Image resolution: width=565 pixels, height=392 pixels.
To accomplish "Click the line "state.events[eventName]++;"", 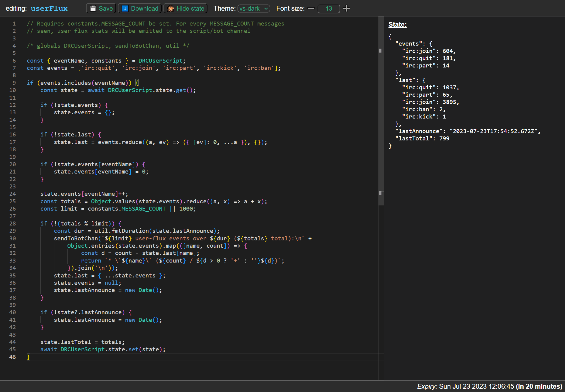I will pos(84,194).
